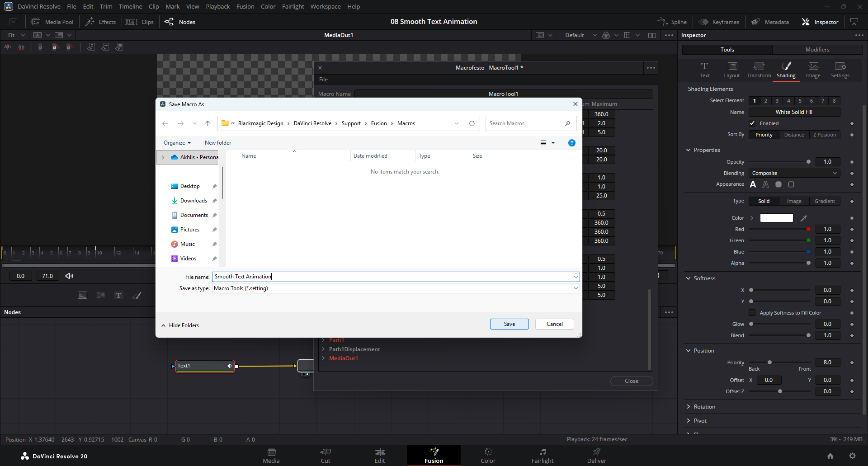Enable Apply Softness to Fill Color
868x466 pixels.
point(752,313)
